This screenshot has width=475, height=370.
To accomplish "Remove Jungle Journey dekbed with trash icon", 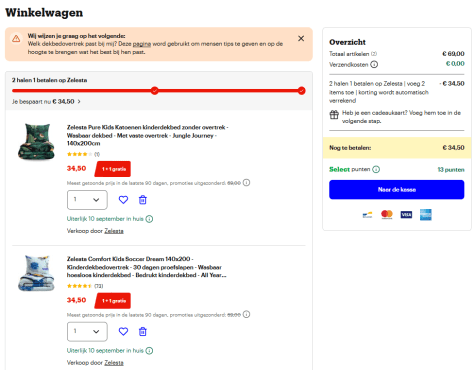I will click(x=143, y=200).
